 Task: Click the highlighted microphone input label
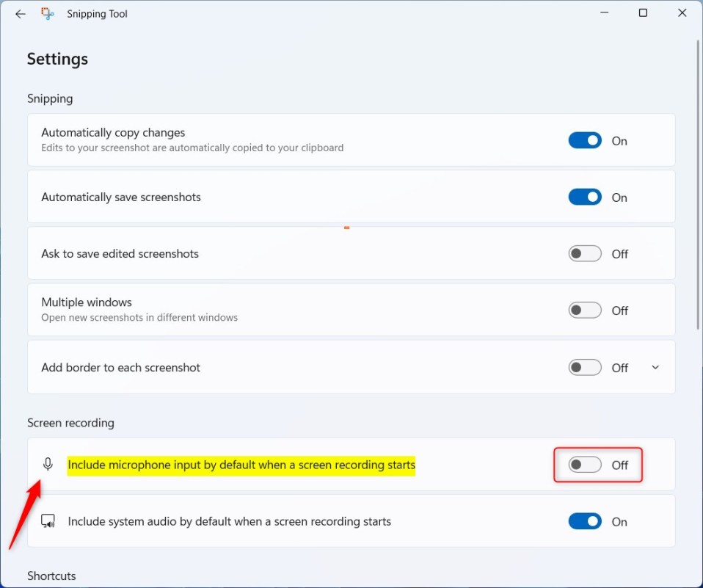pos(241,465)
